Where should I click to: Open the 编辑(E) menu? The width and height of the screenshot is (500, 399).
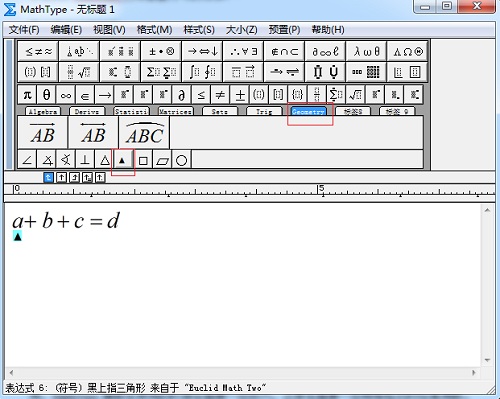[x=66, y=30]
